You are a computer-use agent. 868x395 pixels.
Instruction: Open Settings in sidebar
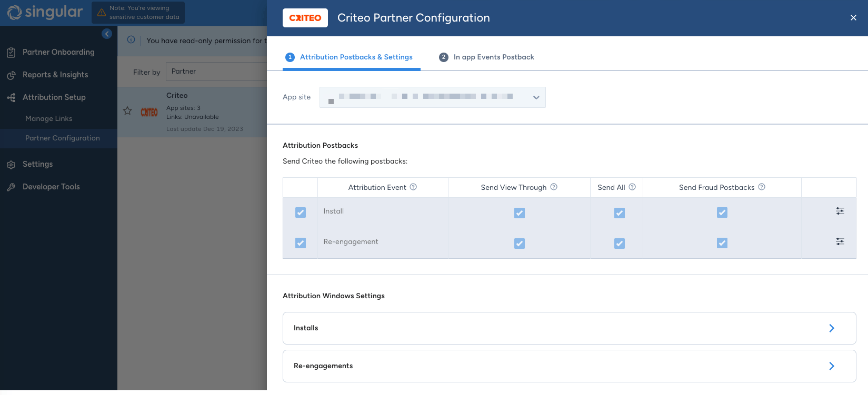pyautogui.click(x=37, y=164)
